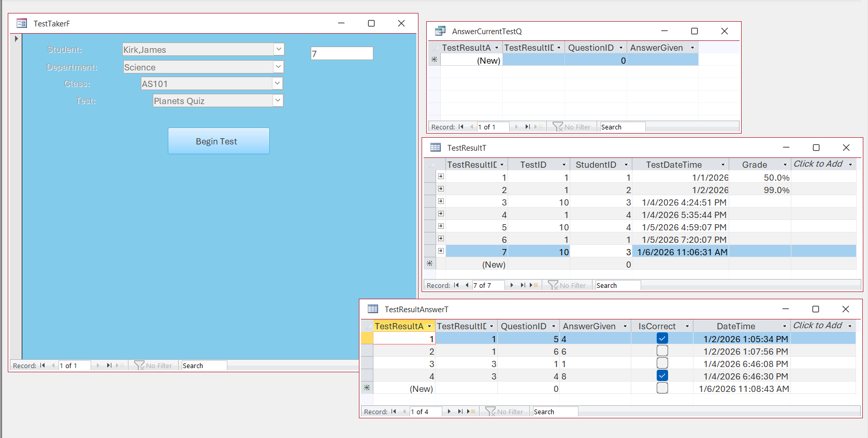
Task: Open the Student combo box dropdown
Action: [x=279, y=49]
